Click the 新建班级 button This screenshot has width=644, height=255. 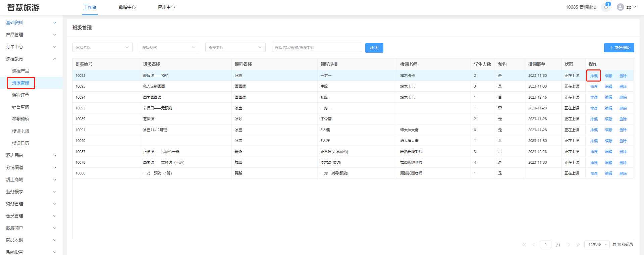click(x=619, y=48)
